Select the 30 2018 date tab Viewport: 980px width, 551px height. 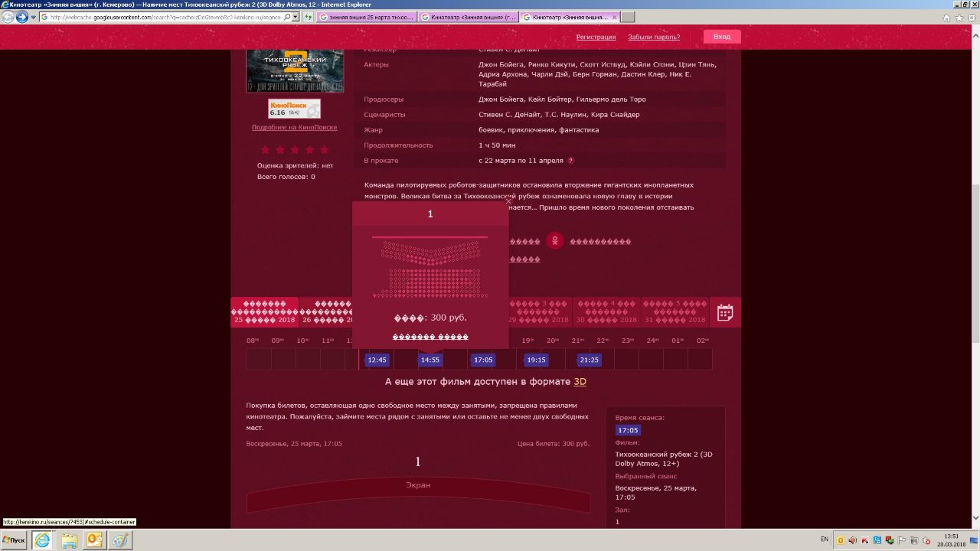[x=606, y=312]
